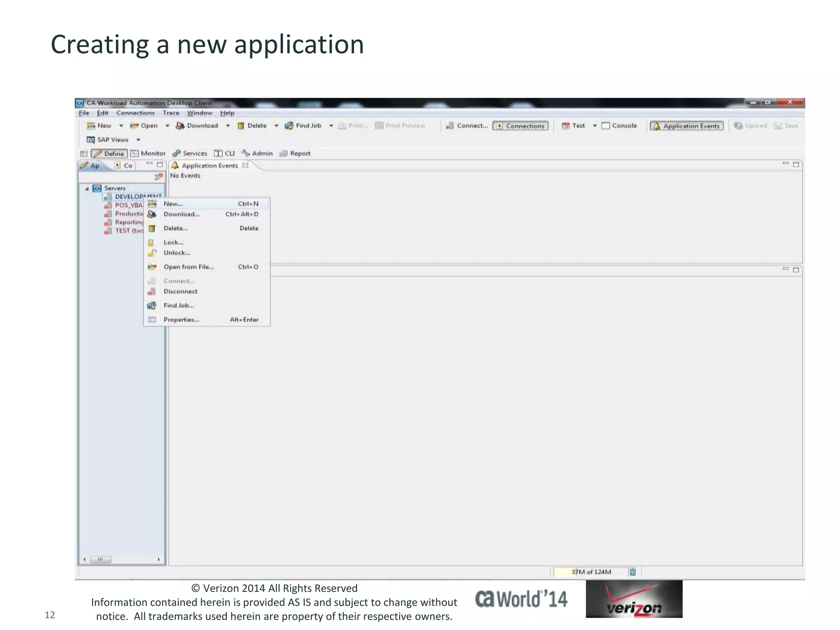Click the Download toolbar icon
The width and height of the screenshot is (840, 630).
[x=180, y=126]
